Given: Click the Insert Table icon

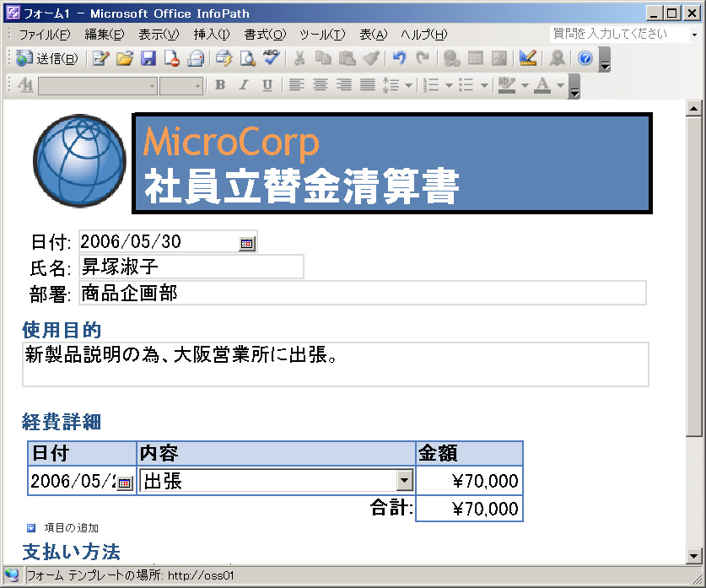Looking at the screenshot, I should tap(476, 58).
